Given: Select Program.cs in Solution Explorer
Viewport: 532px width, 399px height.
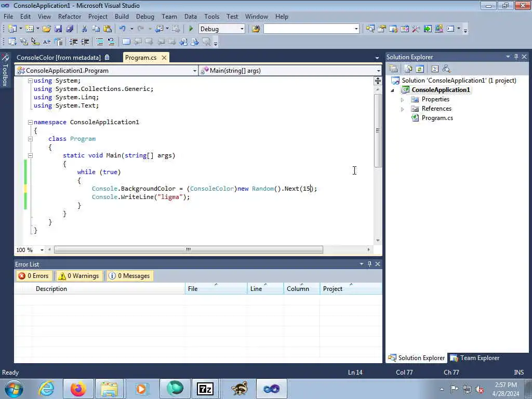Looking at the screenshot, I should pos(437,118).
